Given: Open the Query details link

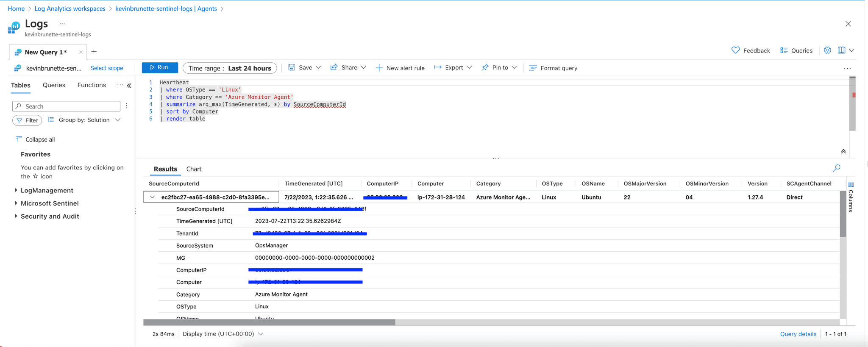Looking at the screenshot, I should pyautogui.click(x=798, y=334).
